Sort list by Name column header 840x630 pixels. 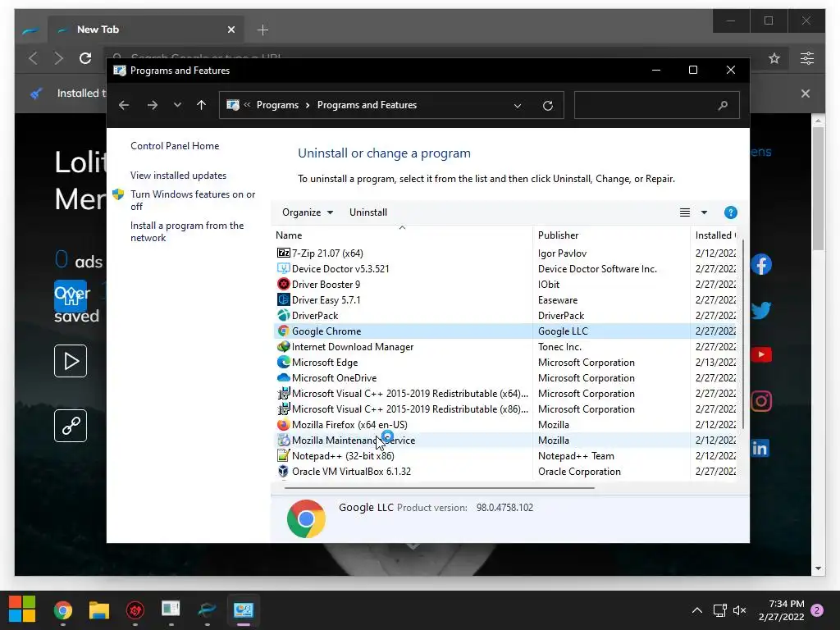(402, 235)
